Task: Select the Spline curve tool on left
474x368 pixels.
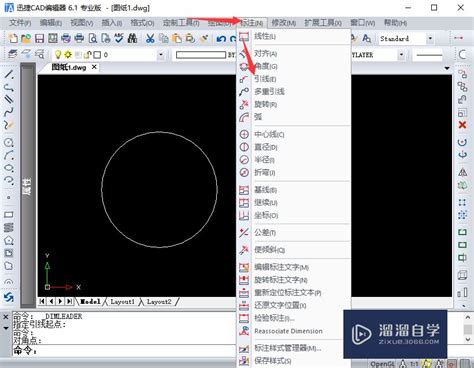Action: [x=9, y=112]
